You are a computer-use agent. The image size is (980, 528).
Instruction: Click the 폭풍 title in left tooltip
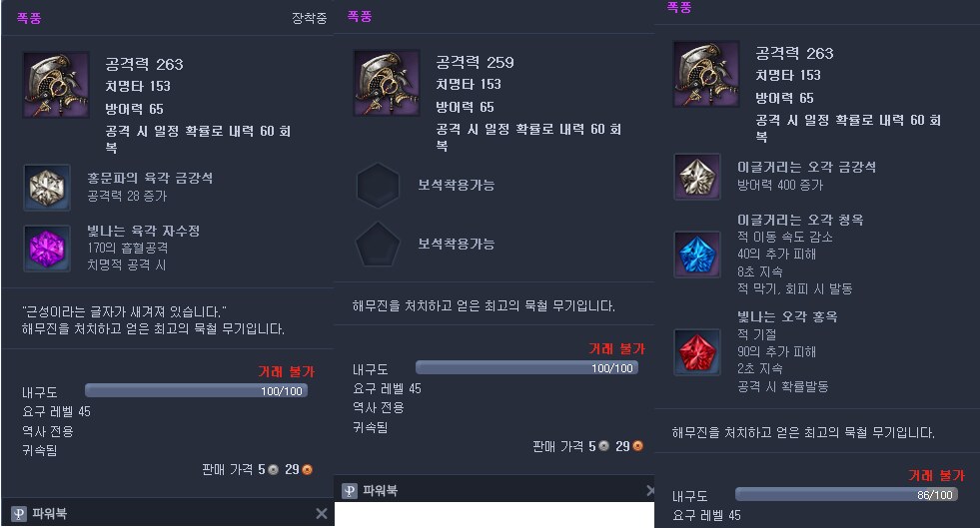29,18
